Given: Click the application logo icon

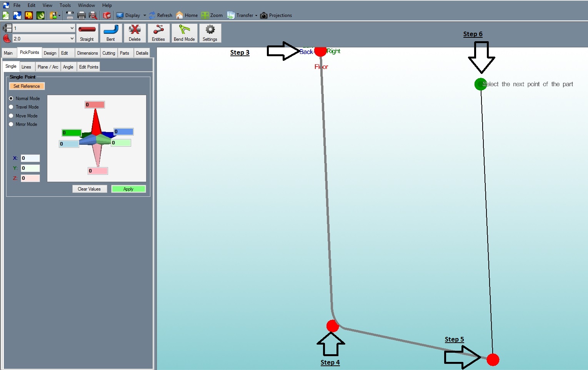Looking at the screenshot, I should (6, 5).
